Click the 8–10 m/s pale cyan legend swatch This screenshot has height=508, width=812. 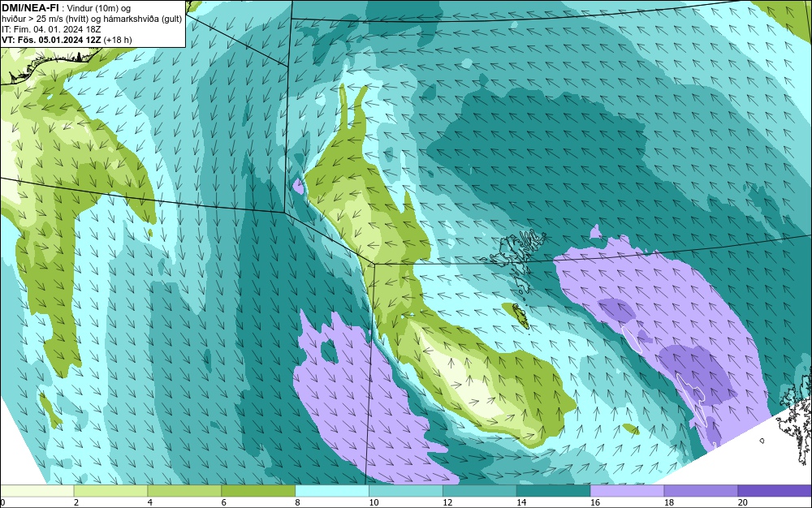(332, 490)
